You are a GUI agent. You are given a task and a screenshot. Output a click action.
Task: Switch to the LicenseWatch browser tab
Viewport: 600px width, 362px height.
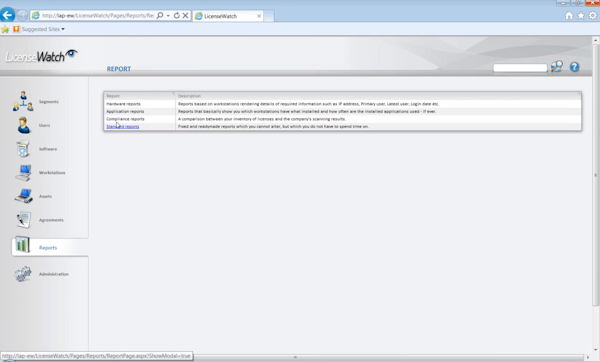pos(228,16)
